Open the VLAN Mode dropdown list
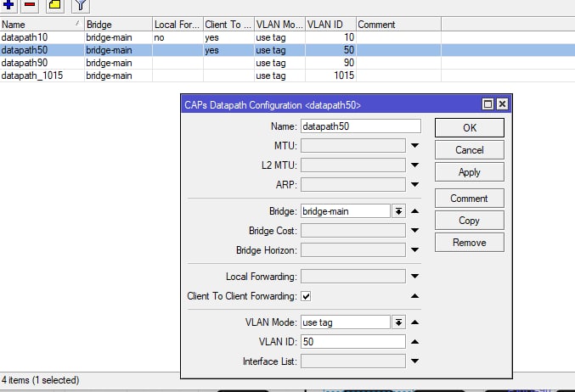Screen dimensions: 575x392 398,322
